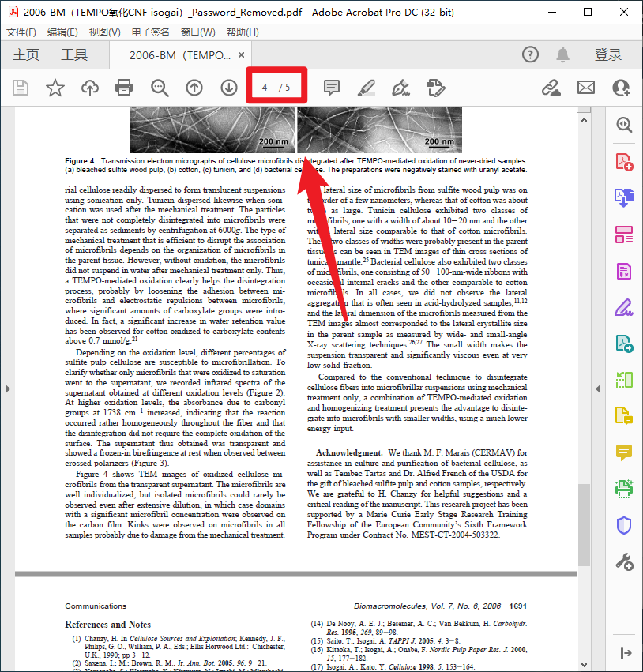
Task: Click the page with pencil toolbar icon
Action: point(435,88)
